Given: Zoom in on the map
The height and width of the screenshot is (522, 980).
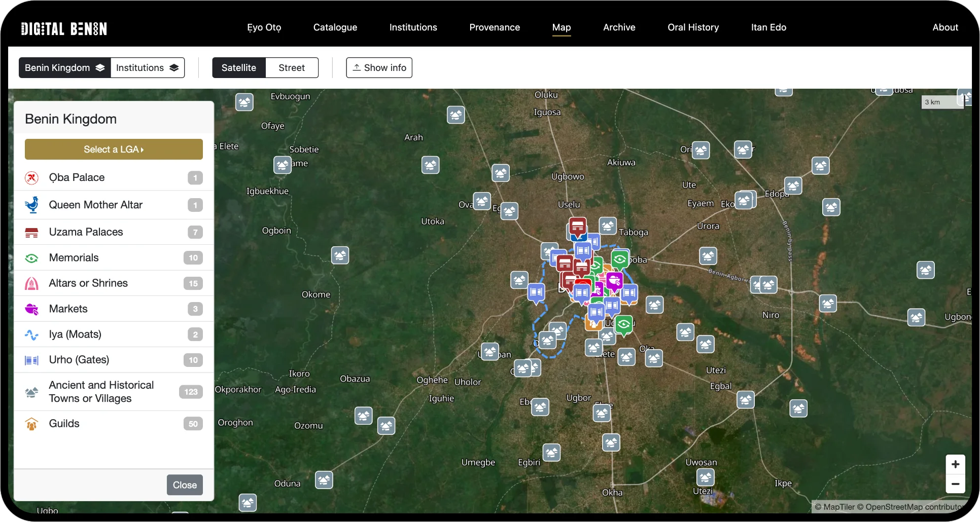Looking at the screenshot, I should point(955,464).
